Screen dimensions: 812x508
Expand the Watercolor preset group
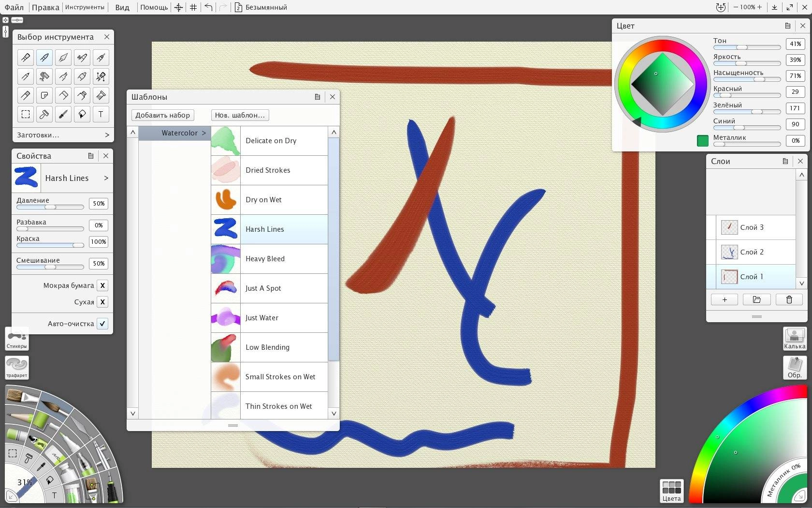pyautogui.click(x=174, y=133)
